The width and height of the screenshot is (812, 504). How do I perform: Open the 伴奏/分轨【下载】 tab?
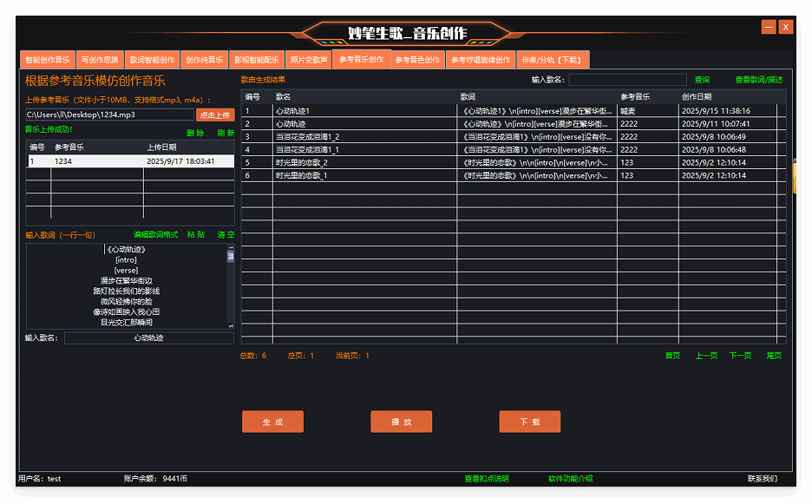553,60
